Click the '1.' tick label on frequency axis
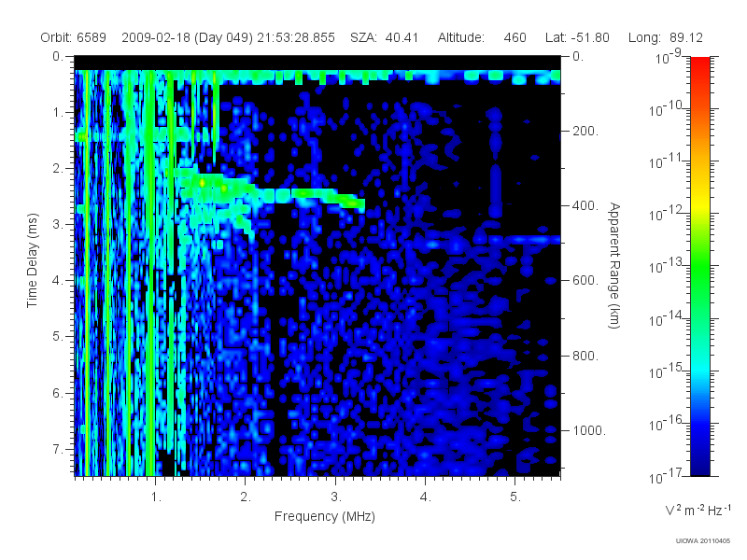 pyautogui.click(x=156, y=497)
